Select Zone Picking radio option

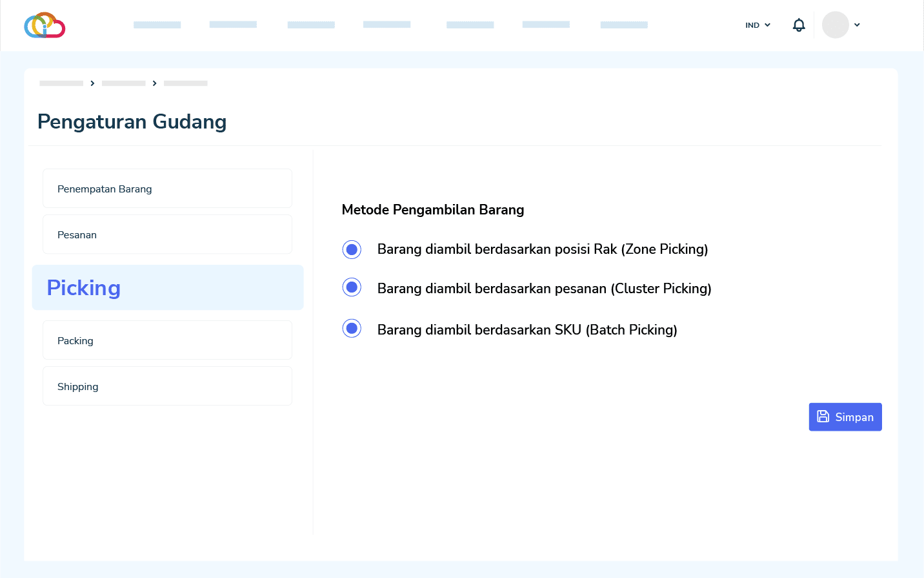coord(352,249)
